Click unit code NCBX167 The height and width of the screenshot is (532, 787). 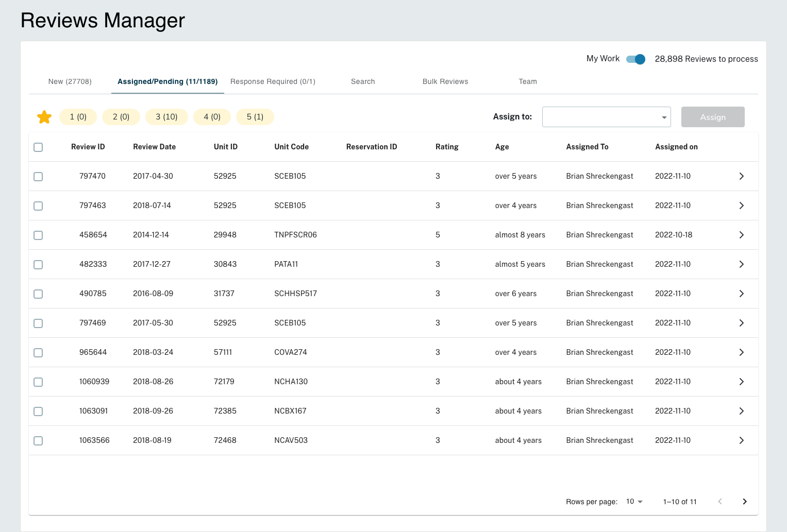tap(290, 411)
